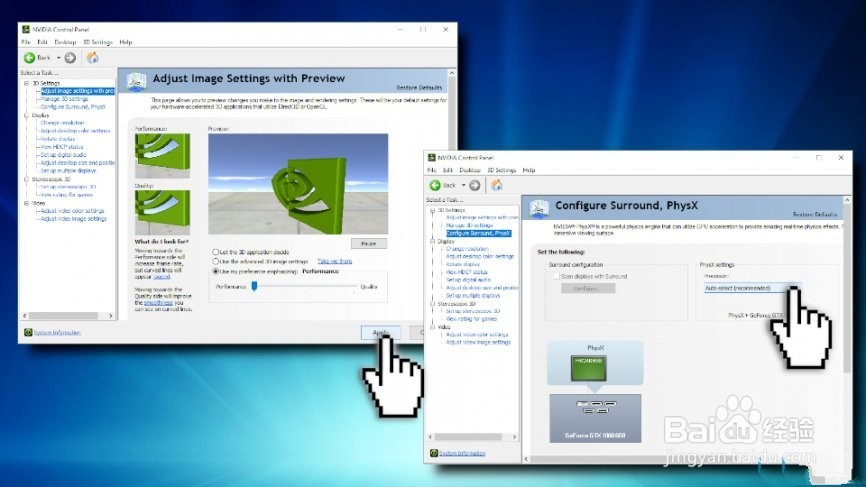Select 'Let the 3D application decide' option

tap(215, 252)
